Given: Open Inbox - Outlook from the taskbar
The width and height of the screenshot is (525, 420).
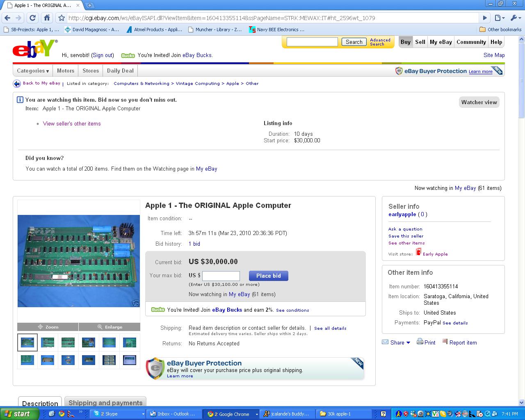Looking at the screenshot, I should pyautogui.click(x=174, y=414).
